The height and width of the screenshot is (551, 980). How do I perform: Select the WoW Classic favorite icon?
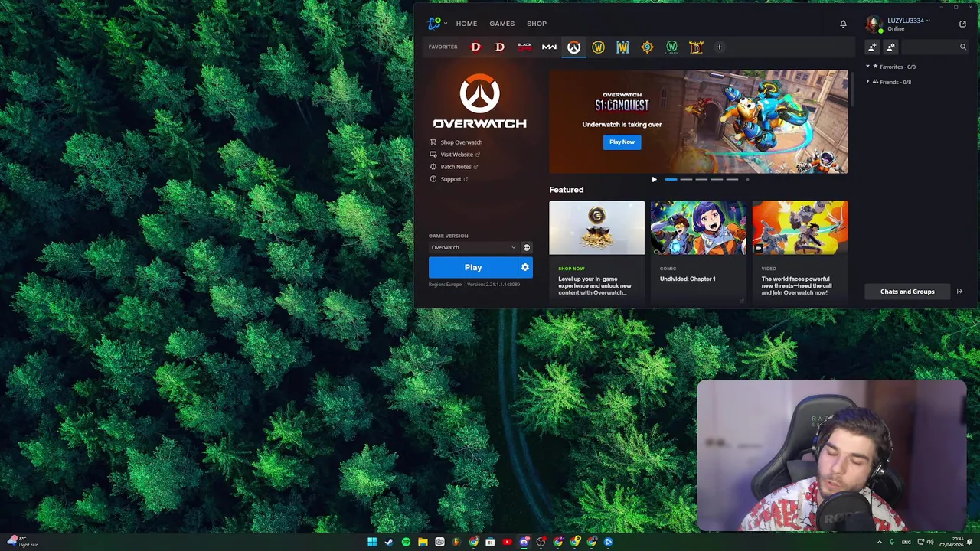point(671,47)
